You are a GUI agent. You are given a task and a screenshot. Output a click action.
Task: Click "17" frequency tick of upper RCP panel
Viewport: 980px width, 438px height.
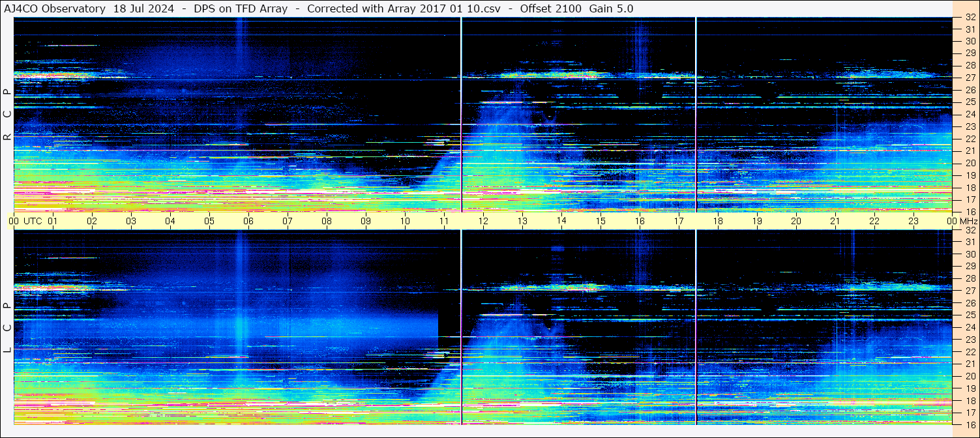click(x=970, y=199)
